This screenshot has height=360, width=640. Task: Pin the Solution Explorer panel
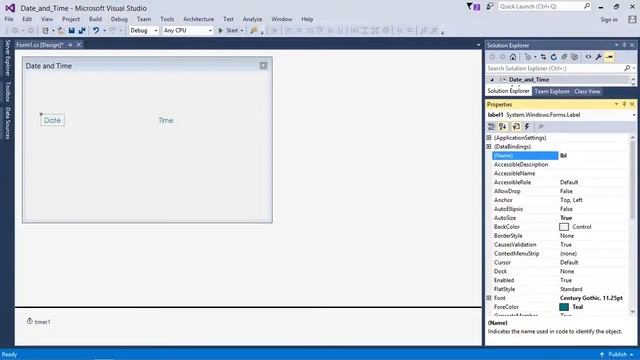(624, 45)
